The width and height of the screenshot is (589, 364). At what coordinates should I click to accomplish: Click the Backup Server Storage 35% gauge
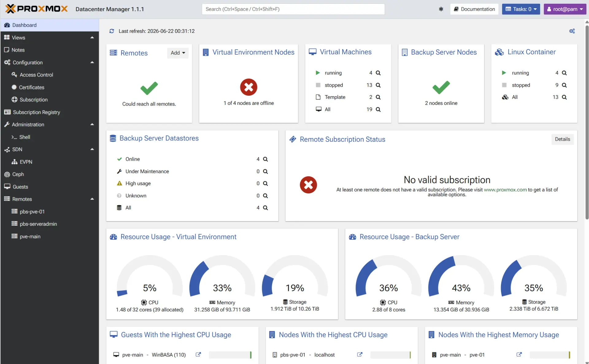point(534,276)
